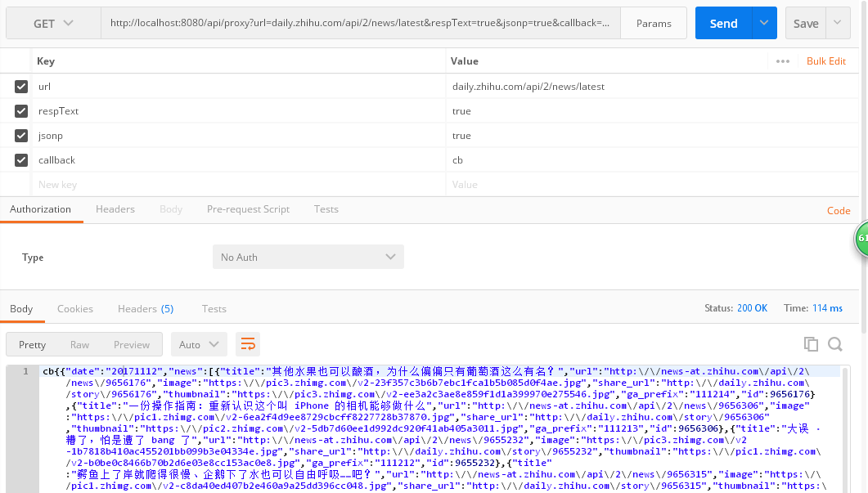Screen dimensions: 868x493
Task: Open the GET method dropdown
Action: coord(53,24)
